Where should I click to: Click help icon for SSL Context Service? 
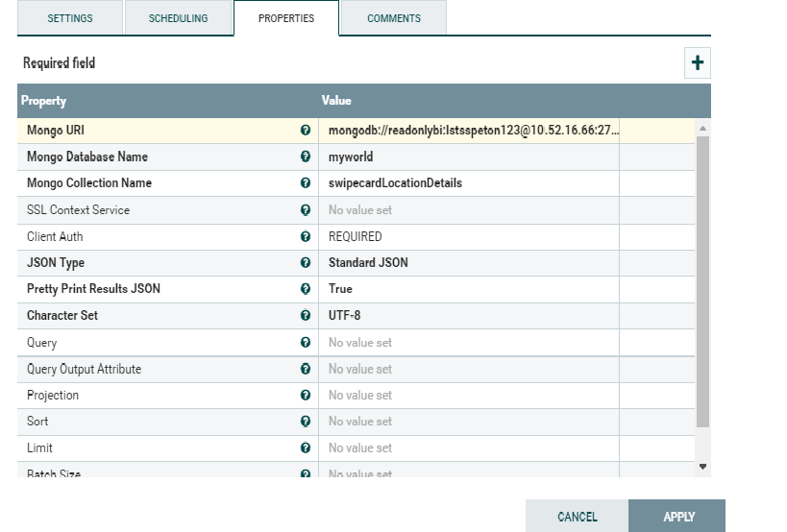[x=306, y=210]
